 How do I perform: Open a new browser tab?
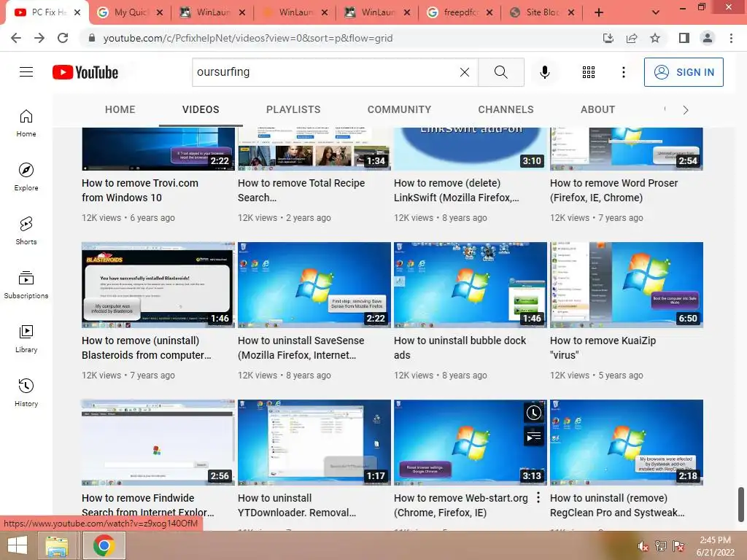click(599, 12)
